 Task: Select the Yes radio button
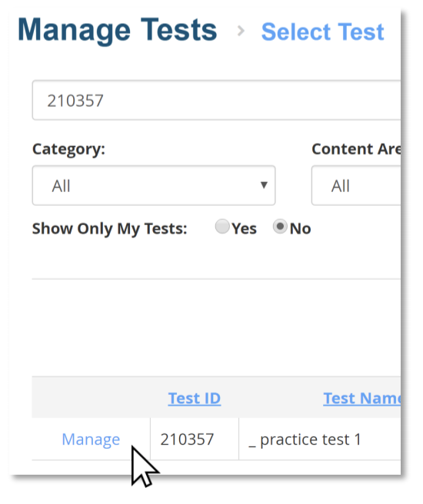click(222, 227)
